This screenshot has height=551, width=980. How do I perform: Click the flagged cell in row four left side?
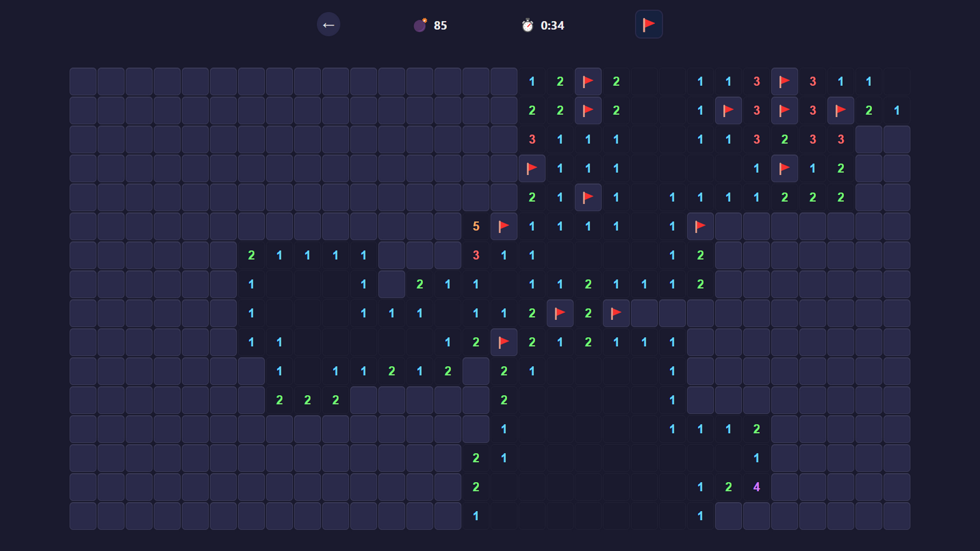point(532,168)
